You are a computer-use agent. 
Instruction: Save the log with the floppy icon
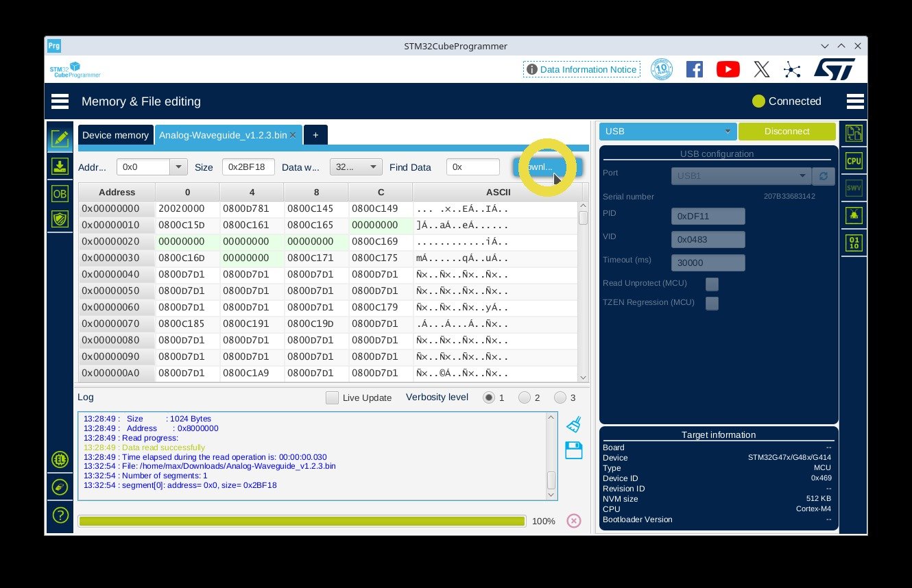pyautogui.click(x=574, y=450)
